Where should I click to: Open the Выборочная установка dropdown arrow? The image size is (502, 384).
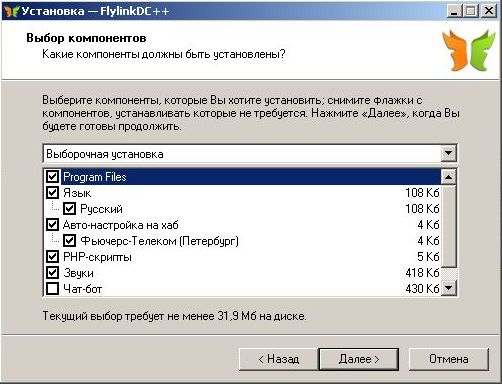pyautogui.click(x=448, y=153)
